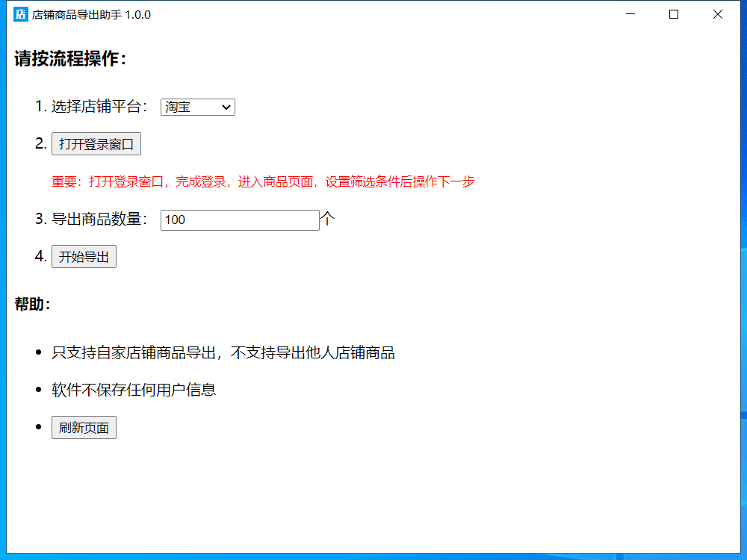Click the 打开登录窗口 button
Screen dimensions: 747x560
point(96,144)
